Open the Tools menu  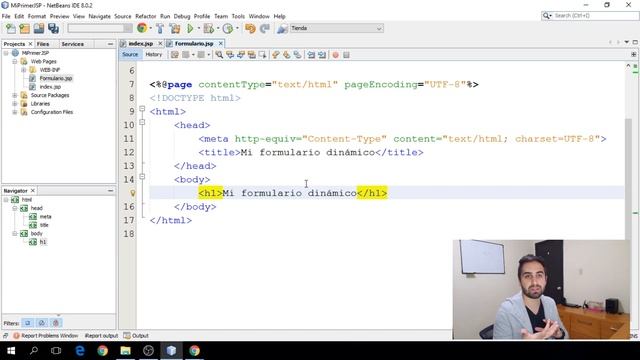[238, 16]
